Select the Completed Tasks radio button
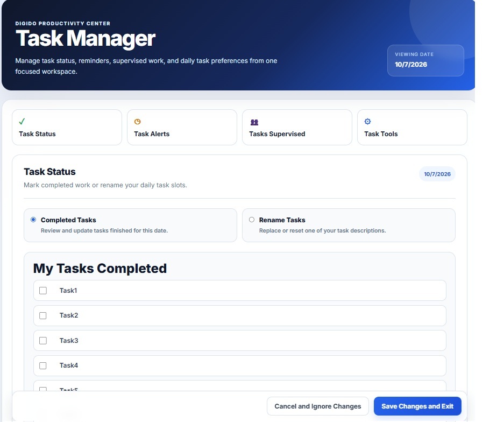 click(x=33, y=220)
